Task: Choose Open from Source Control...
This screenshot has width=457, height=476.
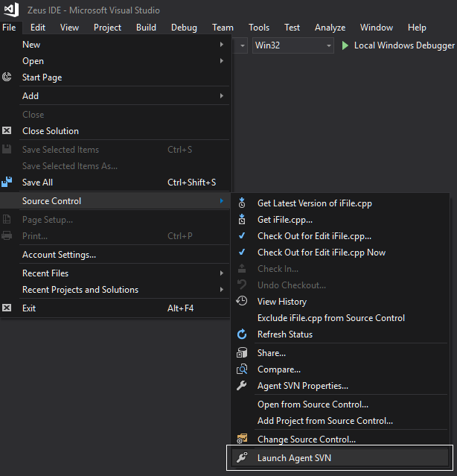Action: pos(340,404)
